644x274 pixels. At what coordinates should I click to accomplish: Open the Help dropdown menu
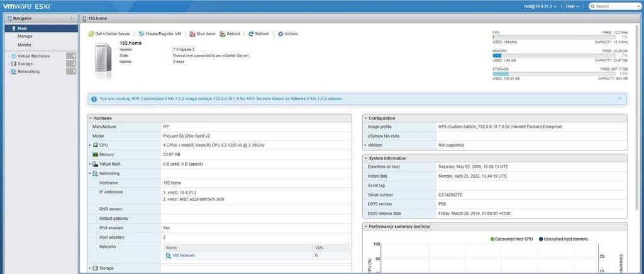[x=572, y=6]
